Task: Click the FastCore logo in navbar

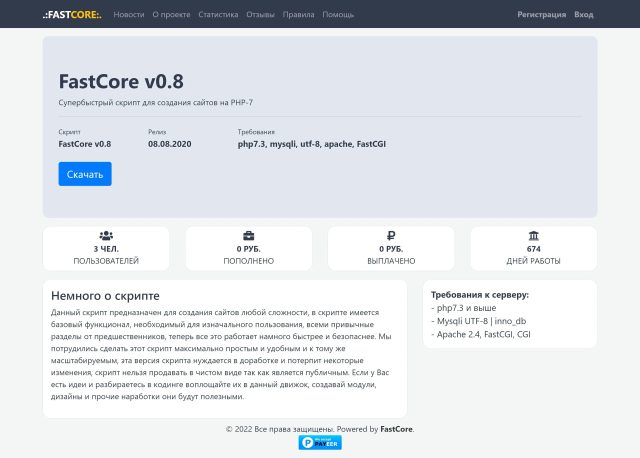Action: [x=72, y=15]
